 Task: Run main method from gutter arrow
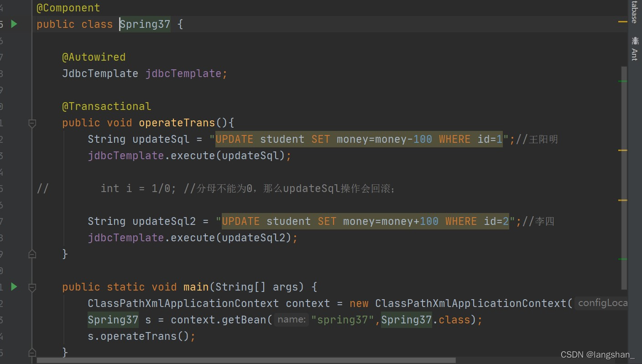[x=14, y=286]
